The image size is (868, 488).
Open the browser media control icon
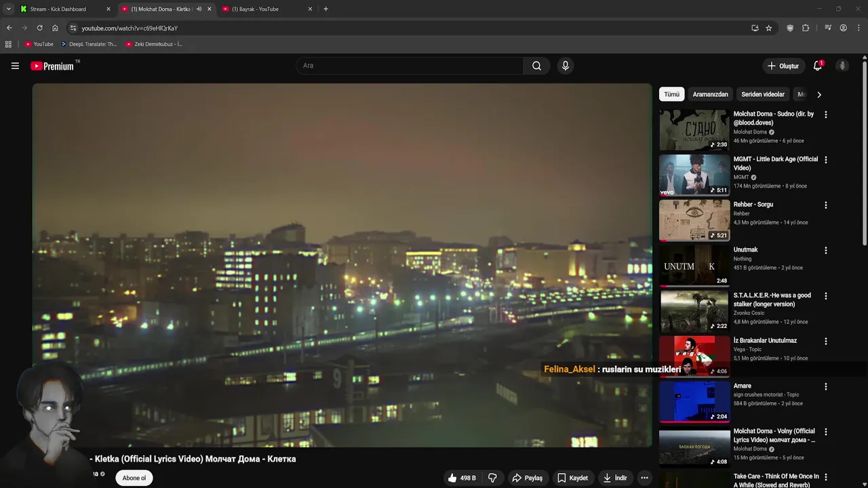(x=828, y=28)
